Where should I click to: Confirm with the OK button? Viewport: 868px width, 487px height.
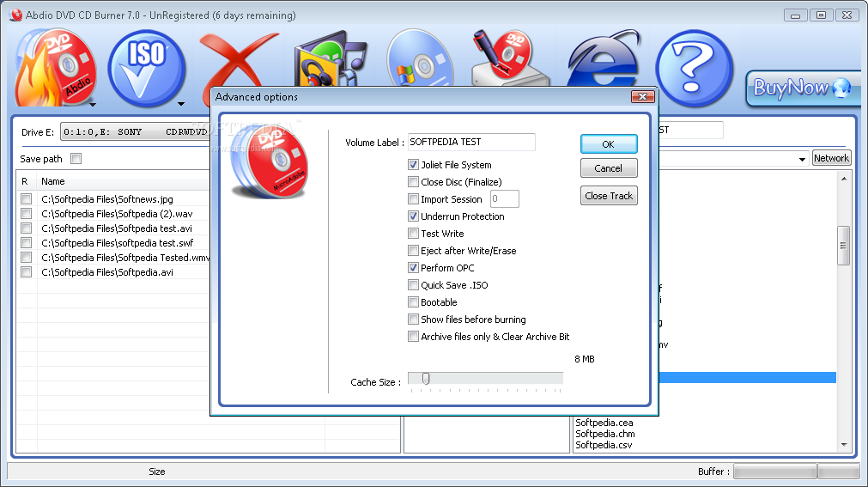[609, 144]
